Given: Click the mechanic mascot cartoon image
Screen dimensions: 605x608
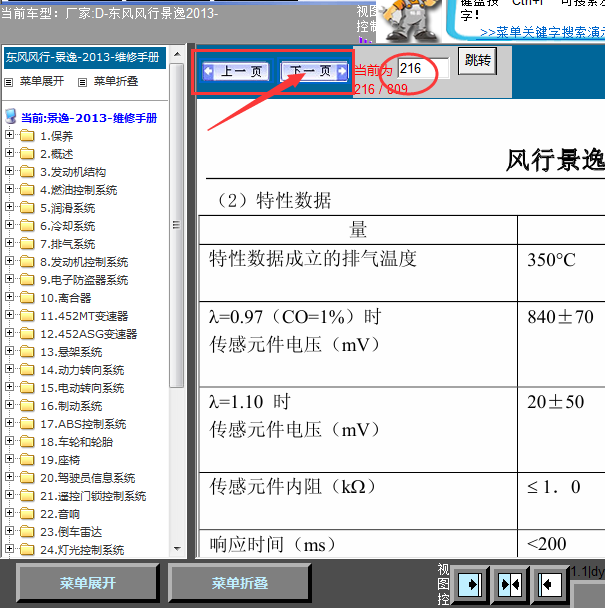Looking at the screenshot, I should pyautogui.click(x=408, y=21).
